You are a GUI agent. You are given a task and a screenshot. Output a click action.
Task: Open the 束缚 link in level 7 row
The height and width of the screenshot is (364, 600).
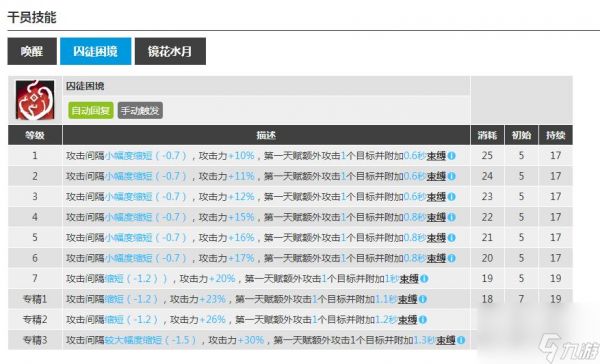pos(409,279)
